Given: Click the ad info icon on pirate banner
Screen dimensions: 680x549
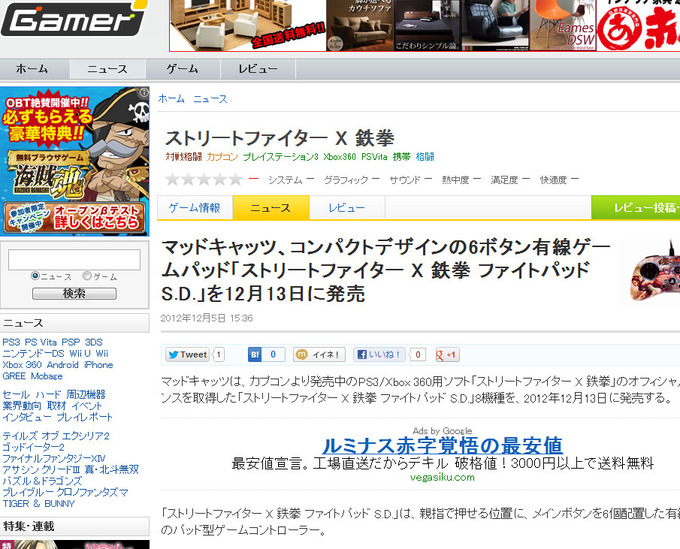Looking at the screenshot, I should pyautogui.click(x=144, y=92).
